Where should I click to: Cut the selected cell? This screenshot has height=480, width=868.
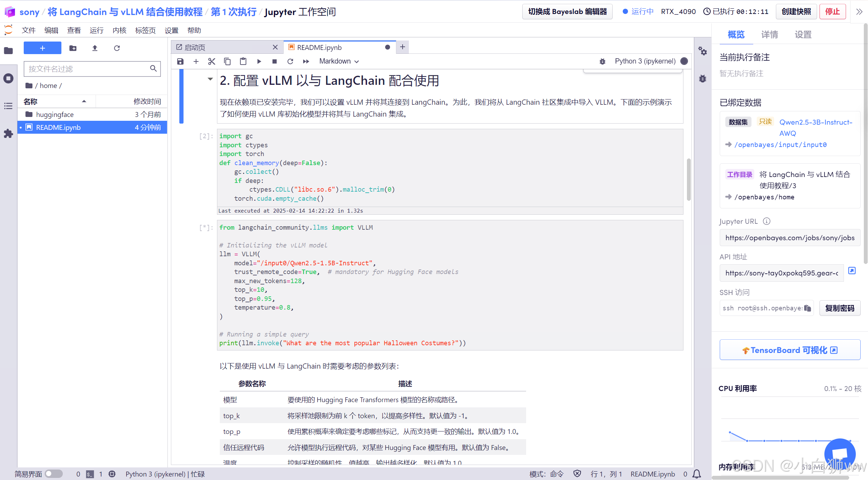point(211,61)
